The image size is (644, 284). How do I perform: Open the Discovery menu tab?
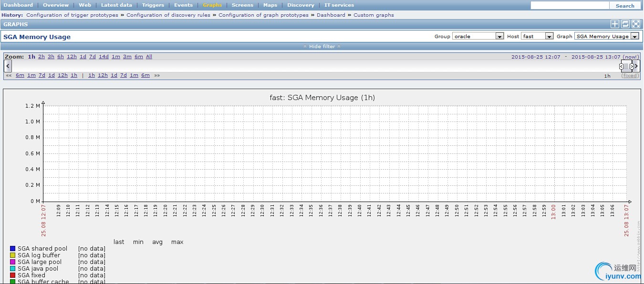[301, 5]
